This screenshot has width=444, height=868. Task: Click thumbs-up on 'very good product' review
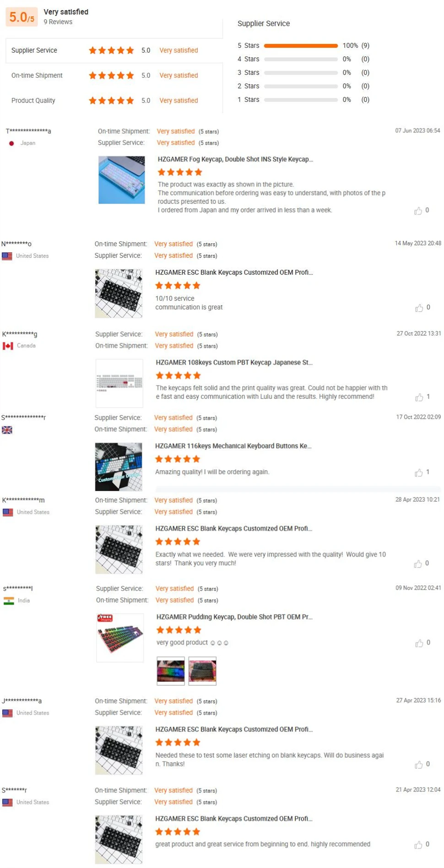coord(419,643)
